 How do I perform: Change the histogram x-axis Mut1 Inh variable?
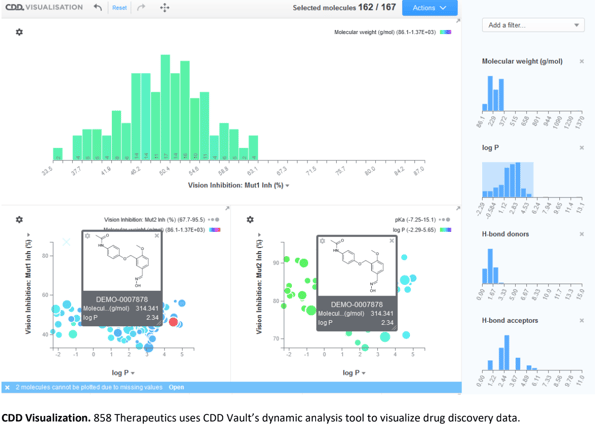(x=238, y=185)
